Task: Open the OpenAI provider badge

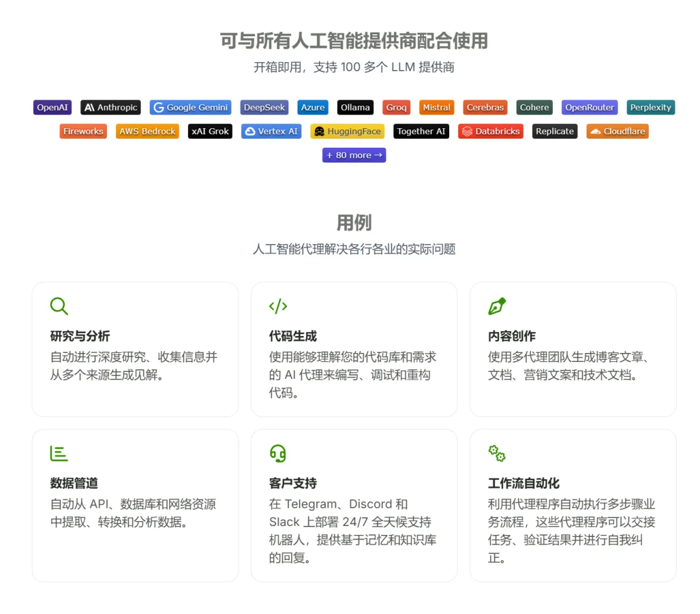Action: (52, 108)
